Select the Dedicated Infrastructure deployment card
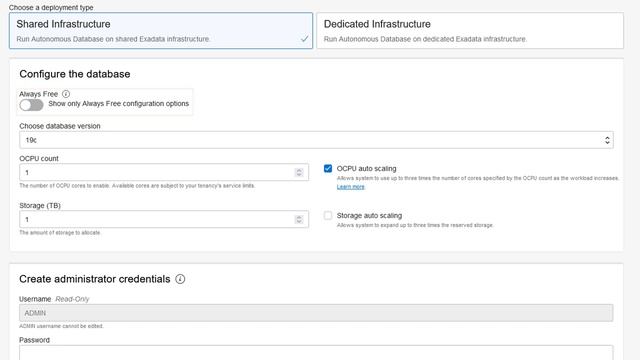Screen dimensions: 640x360 (x=470, y=31)
